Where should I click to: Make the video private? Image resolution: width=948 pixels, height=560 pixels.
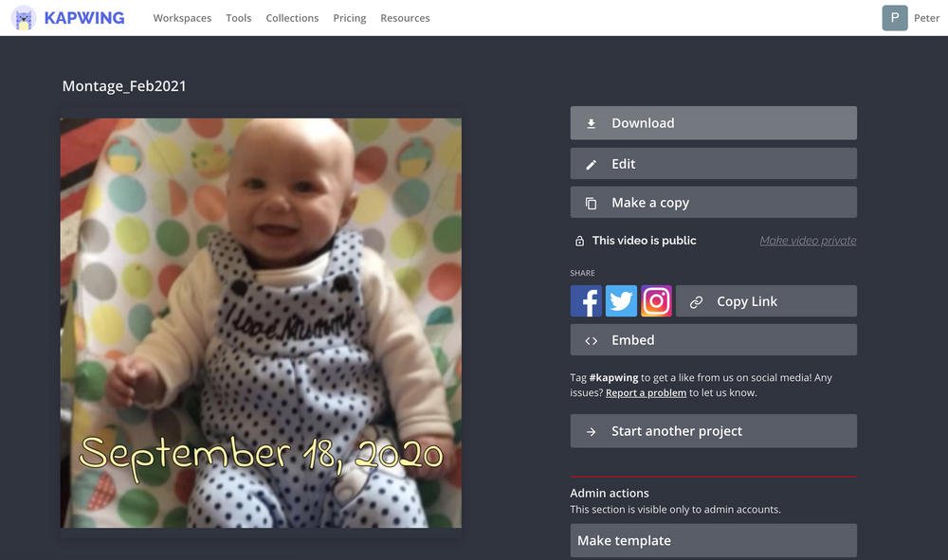point(808,240)
